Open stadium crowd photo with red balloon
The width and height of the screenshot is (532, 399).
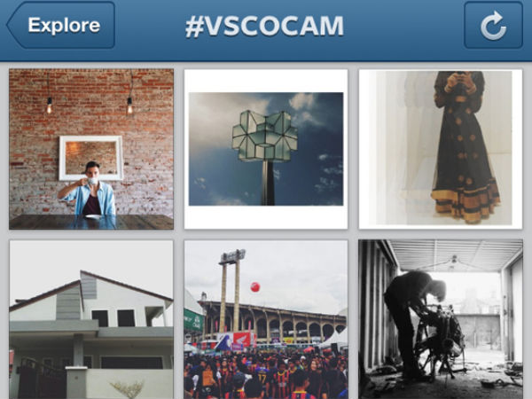point(266,319)
